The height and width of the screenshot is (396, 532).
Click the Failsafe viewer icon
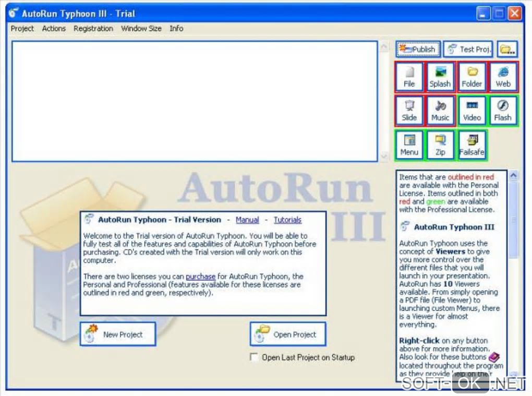pyautogui.click(x=471, y=145)
